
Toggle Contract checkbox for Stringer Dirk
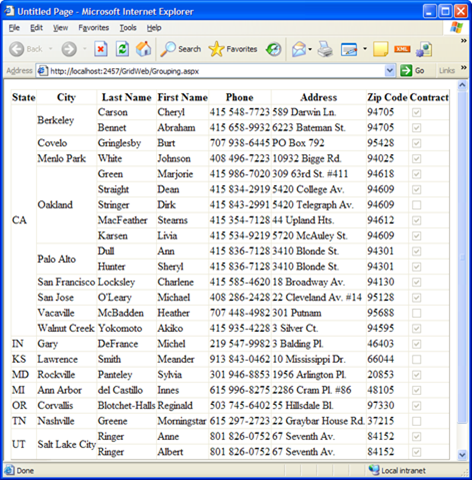(416, 205)
